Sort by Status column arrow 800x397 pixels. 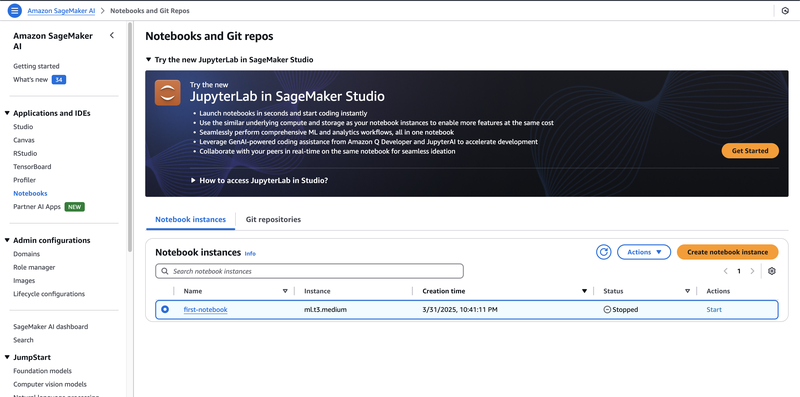[688, 291]
